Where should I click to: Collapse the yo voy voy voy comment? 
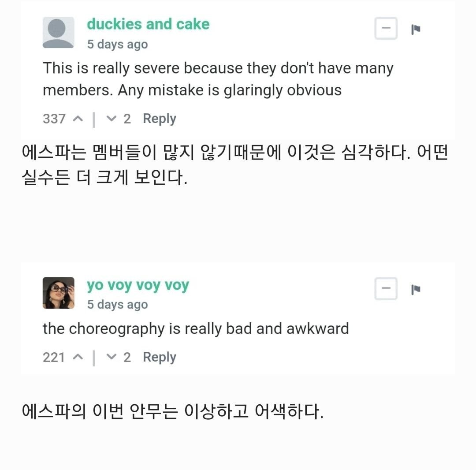coord(386,288)
